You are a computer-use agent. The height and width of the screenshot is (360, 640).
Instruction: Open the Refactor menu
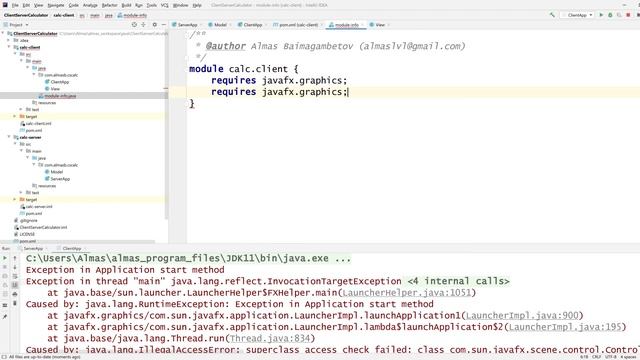(109, 5)
